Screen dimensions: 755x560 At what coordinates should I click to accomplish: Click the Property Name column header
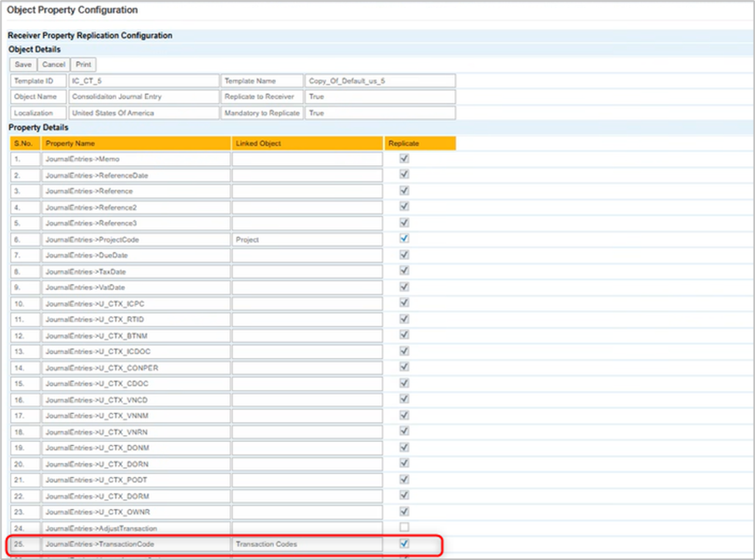pyautogui.click(x=136, y=143)
